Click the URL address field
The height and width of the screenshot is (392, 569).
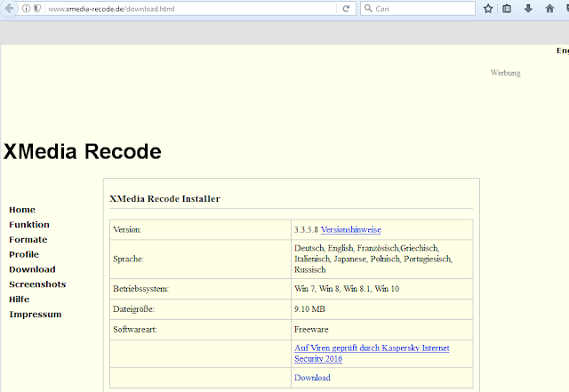(x=191, y=9)
